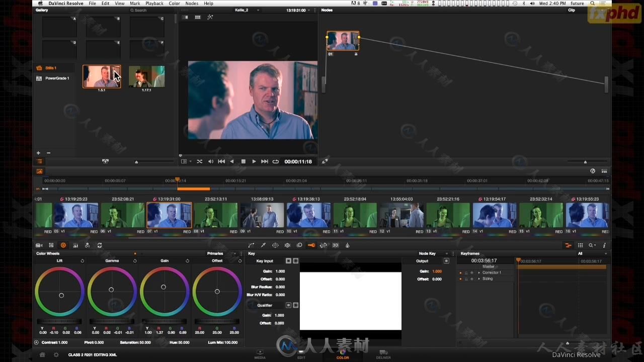Adjust the Lift master wheel slider
Viewport: 644px width, 362px height.
(59, 321)
